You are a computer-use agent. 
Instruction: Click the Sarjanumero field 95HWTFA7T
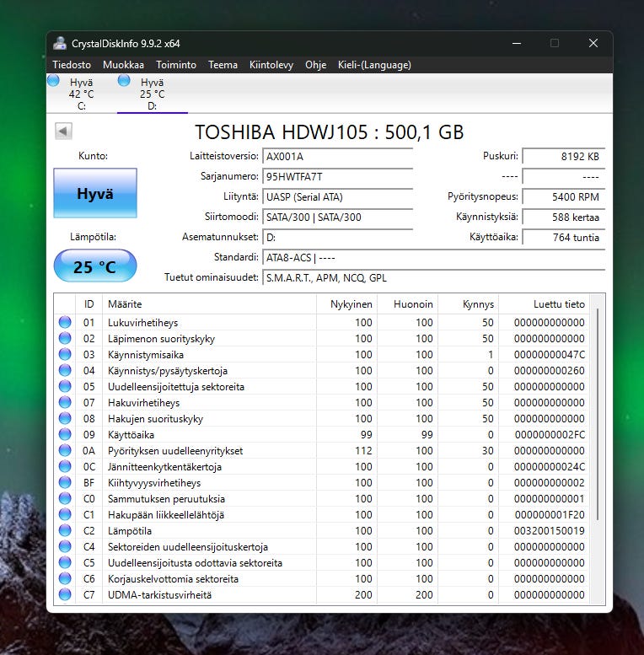[337, 176]
